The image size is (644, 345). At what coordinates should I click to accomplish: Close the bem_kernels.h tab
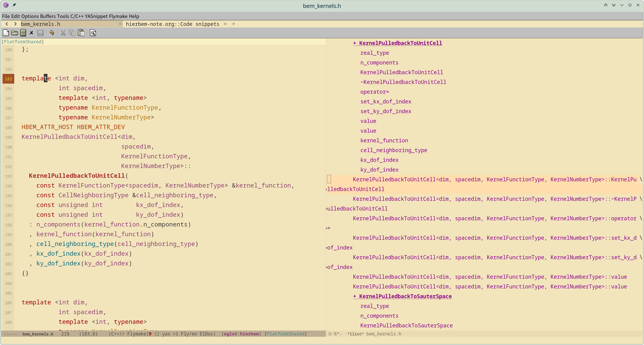[120, 24]
